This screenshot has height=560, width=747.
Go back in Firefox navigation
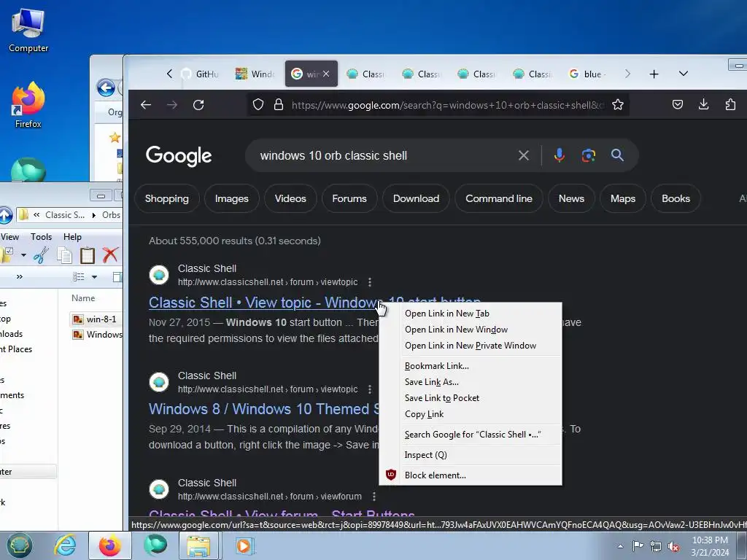point(146,105)
